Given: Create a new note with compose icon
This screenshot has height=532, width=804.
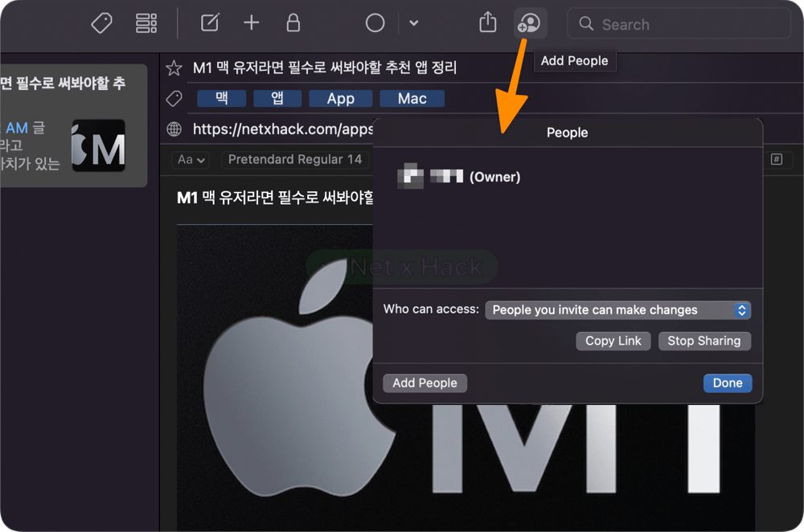Looking at the screenshot, I should [210, 23].
